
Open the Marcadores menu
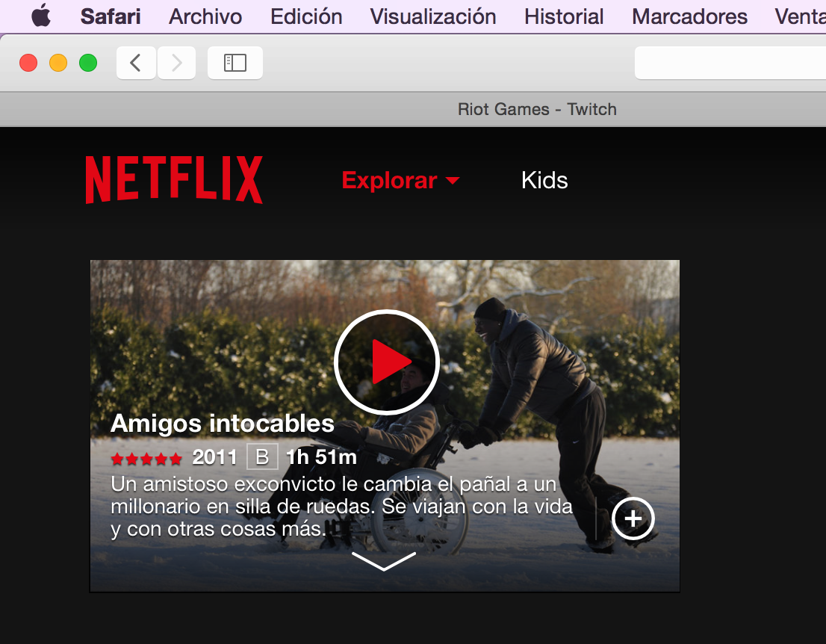[x=689, y=16]
